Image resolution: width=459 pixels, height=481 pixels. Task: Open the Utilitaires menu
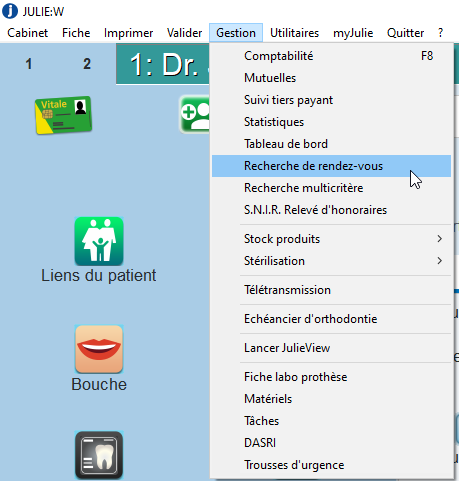click(294, 33)
